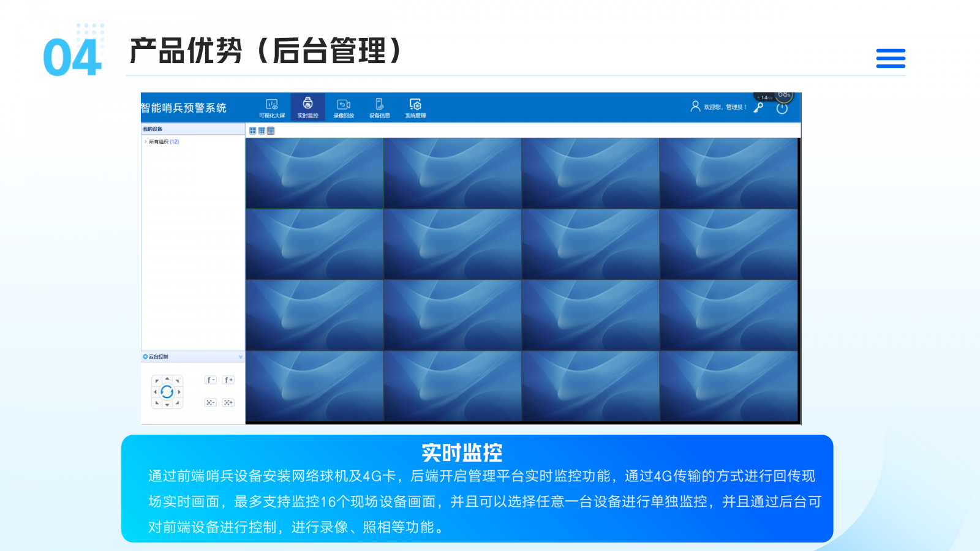980x551 pixels.
Task: Open the 录像回放 playback tab
Action: tap(344, 108)
